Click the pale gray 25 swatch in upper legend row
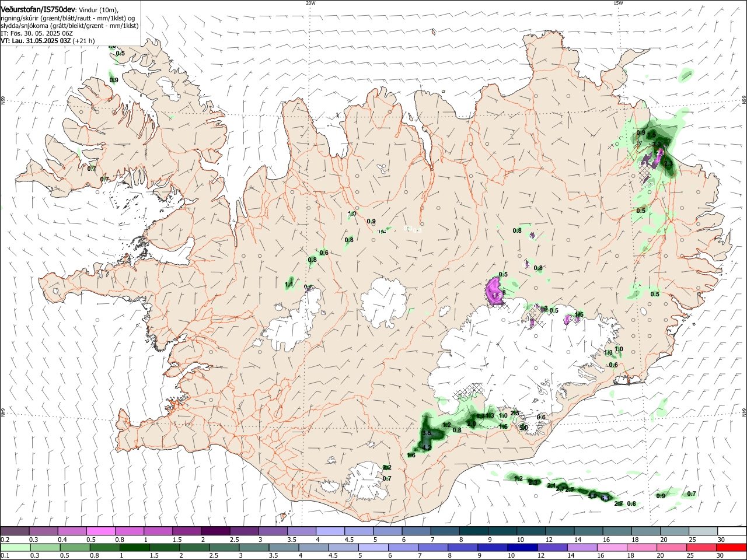Image resolution: width=747 pixels, height=560 pixels. point(703,531)
